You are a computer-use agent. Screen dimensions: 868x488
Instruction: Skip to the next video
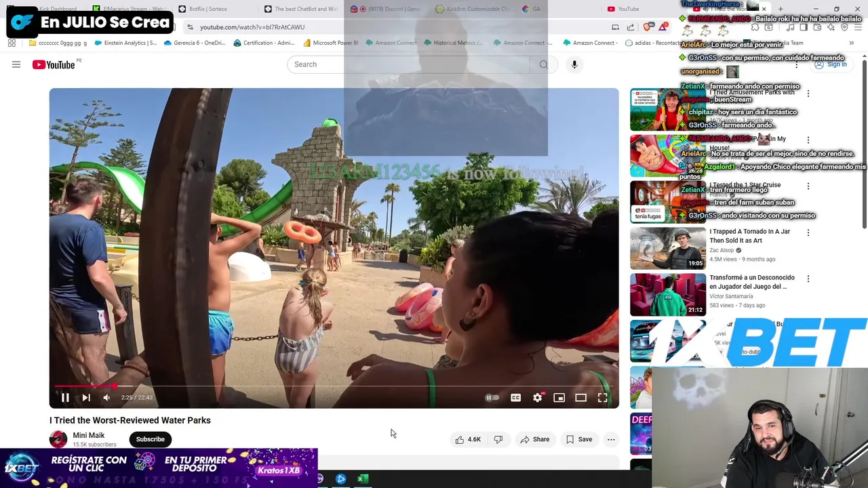pyautogui.click(x=86, y=398)
